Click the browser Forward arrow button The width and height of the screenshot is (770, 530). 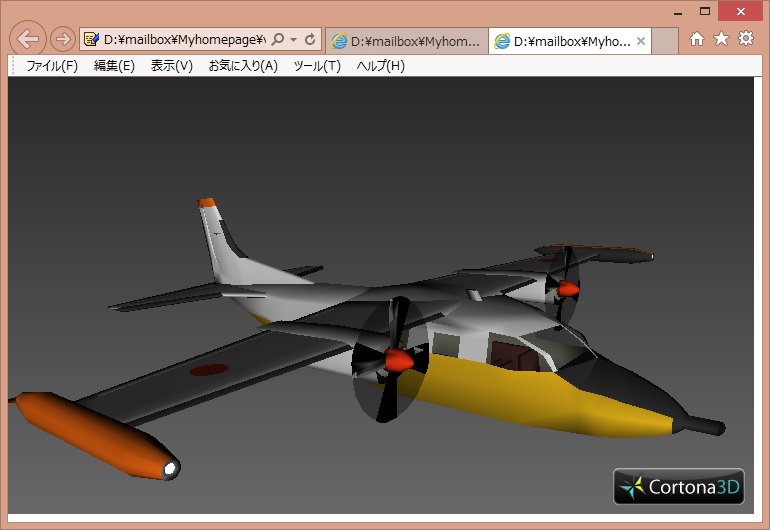(62, 39)
